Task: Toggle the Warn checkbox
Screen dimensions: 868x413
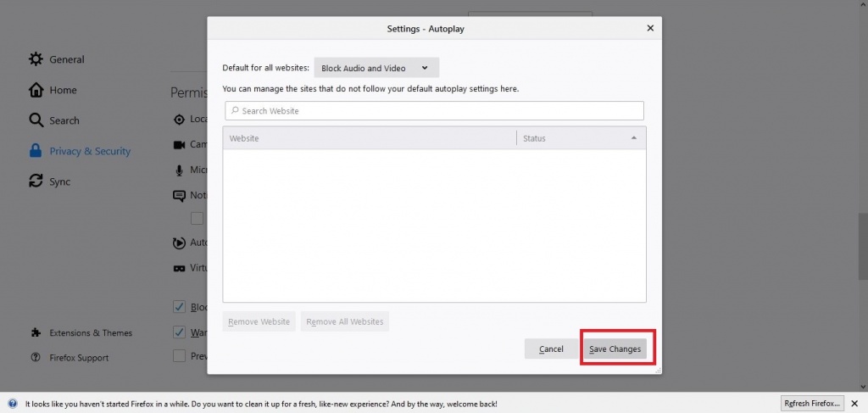Action: [x=180, y=332]
